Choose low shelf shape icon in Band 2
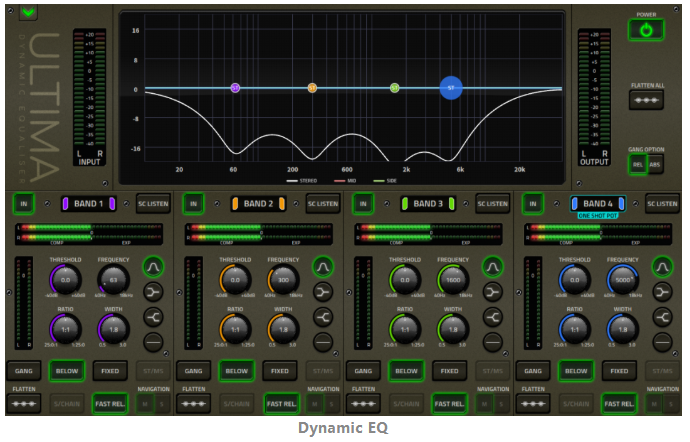This screenshot has height=442, width=690. (323, 292)
